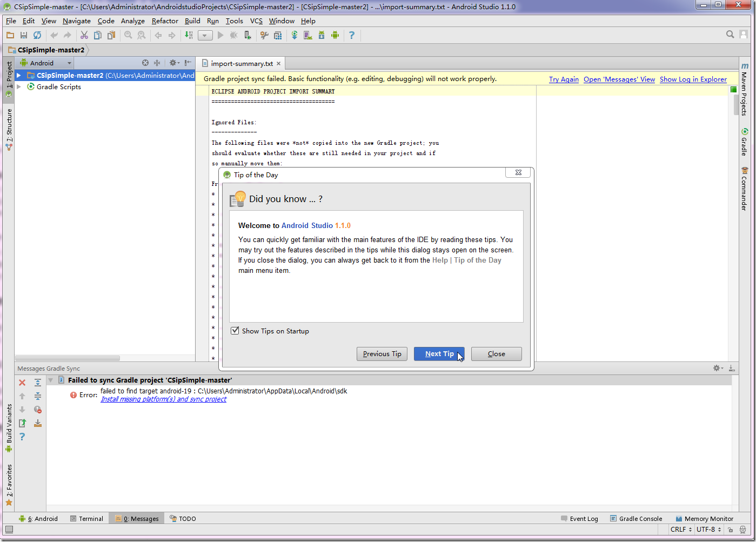Open Project Structure from the toolbar
The image size is (756, 542).
point(278,35)
